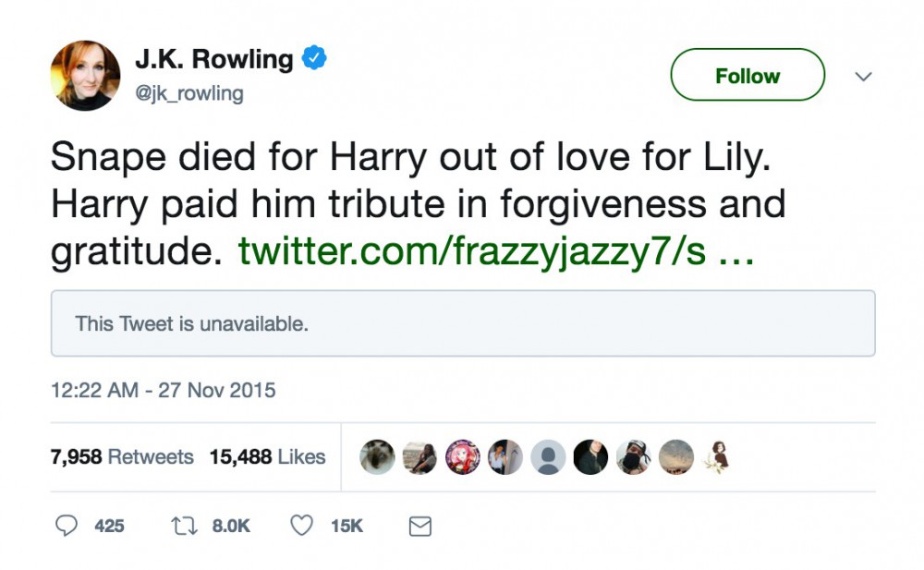View the 15,488 Likes list

(268, 456)
